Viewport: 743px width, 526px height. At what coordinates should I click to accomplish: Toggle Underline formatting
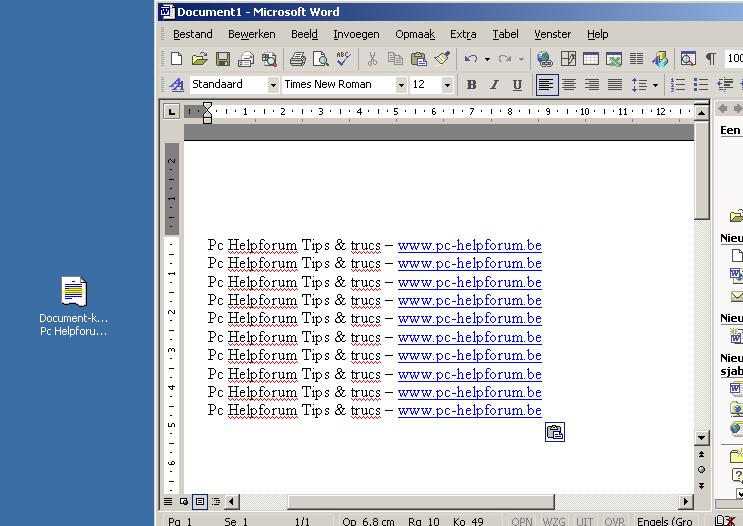pos(517,85)
